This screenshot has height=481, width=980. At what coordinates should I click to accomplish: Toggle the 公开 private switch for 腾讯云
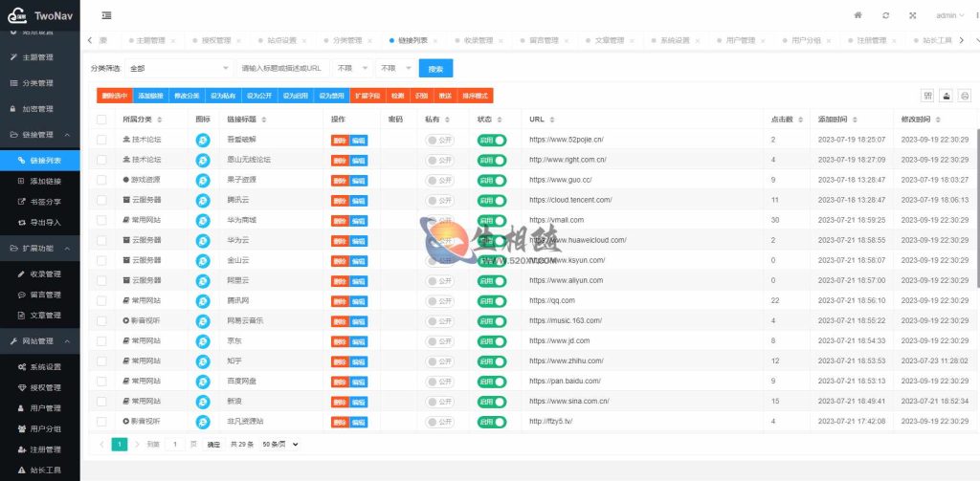coord(440,201)
